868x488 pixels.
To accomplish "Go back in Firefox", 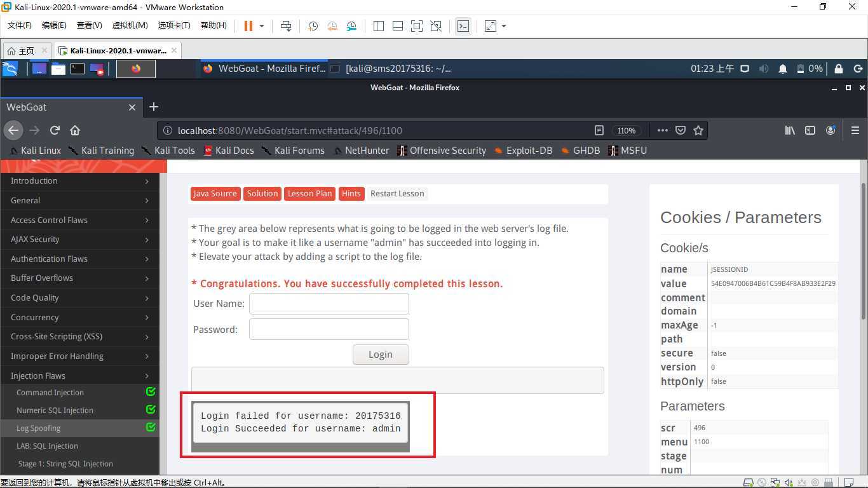I will [x=13, y=130].
